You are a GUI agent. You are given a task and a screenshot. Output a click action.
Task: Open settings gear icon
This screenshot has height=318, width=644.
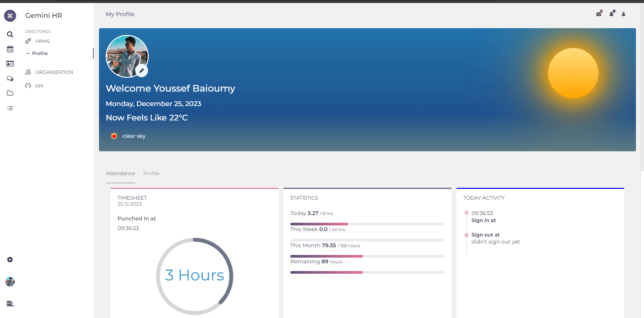(x=10, y=260)
